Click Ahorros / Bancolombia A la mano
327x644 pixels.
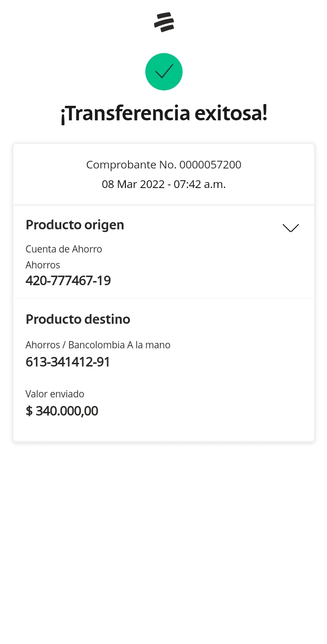pyautogui.click(x=98, y=345)
